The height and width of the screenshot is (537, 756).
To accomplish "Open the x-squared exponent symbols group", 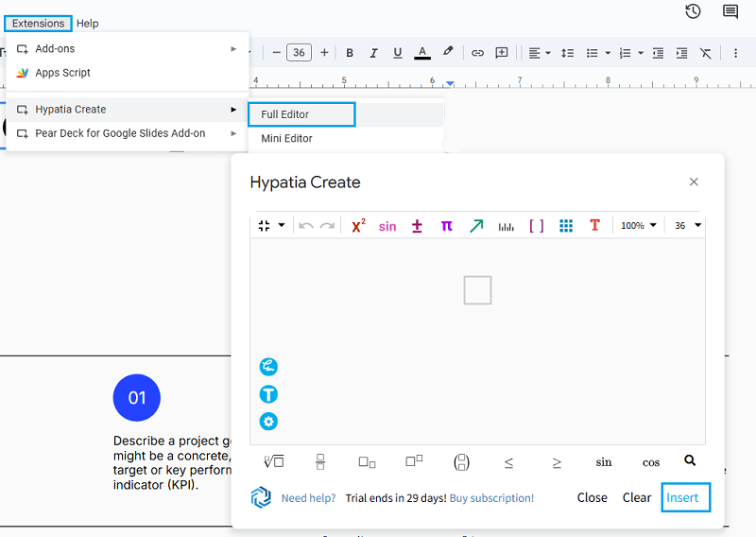I will point(358,225).
